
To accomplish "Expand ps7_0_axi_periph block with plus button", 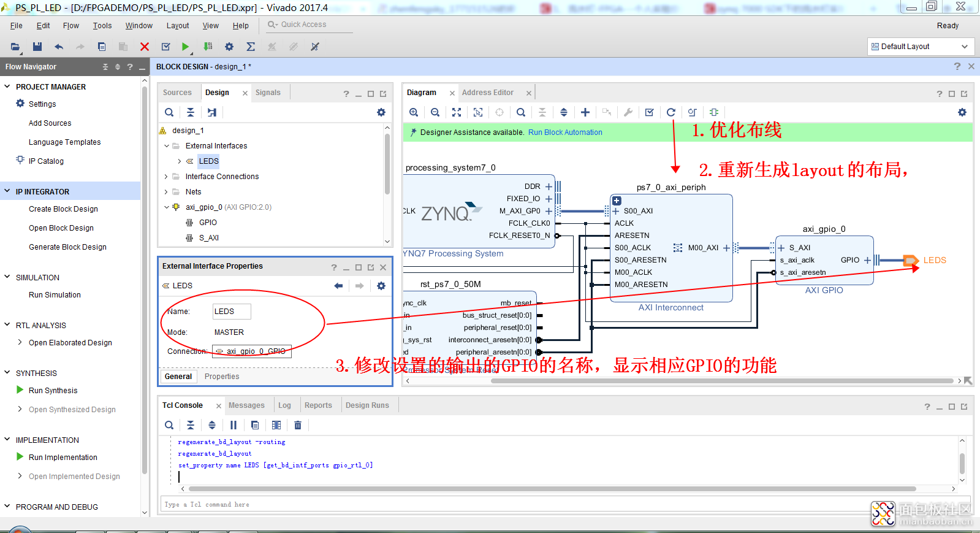I will (x=617, y=201).
